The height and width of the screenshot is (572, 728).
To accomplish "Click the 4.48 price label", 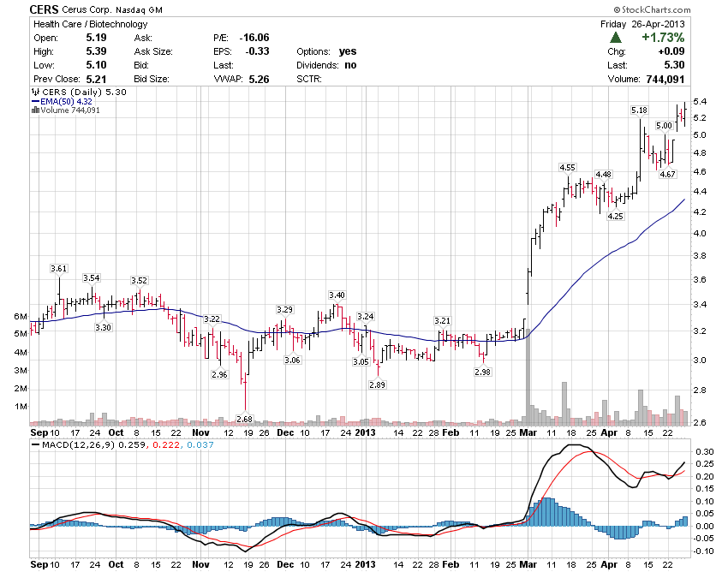I will pos(604,174).
